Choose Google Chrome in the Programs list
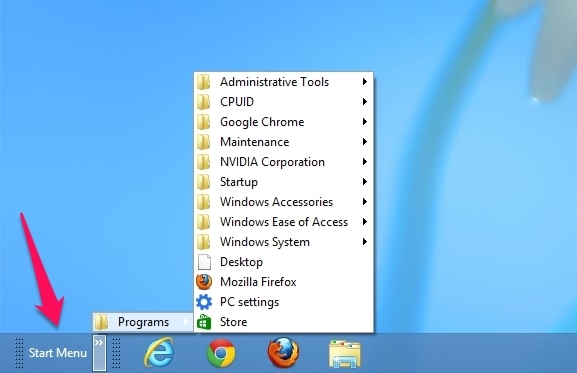This screenshot has width=577, height=373. 284,122
